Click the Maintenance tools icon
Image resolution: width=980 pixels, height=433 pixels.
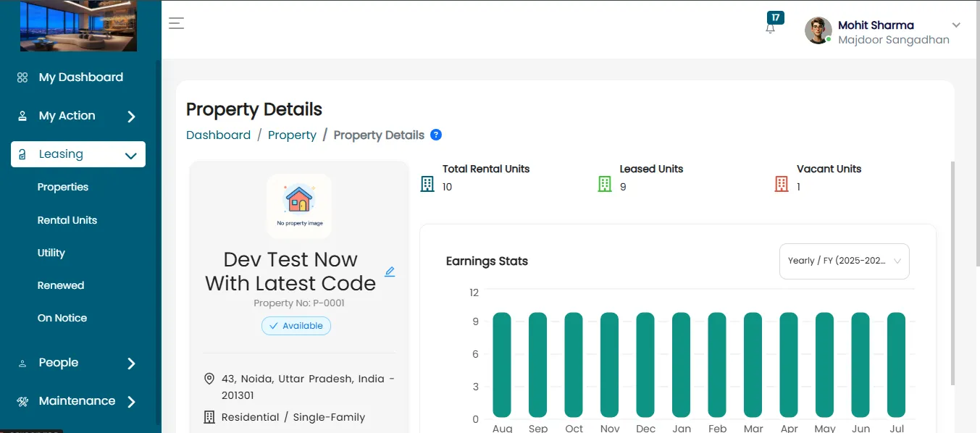(22, 401)
